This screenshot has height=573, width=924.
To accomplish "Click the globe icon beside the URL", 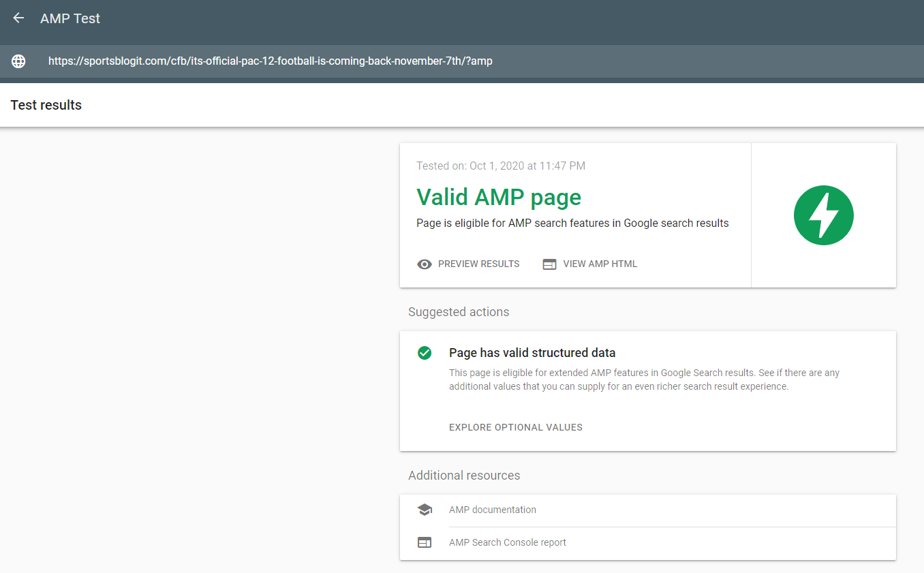I will coord(18,61).
